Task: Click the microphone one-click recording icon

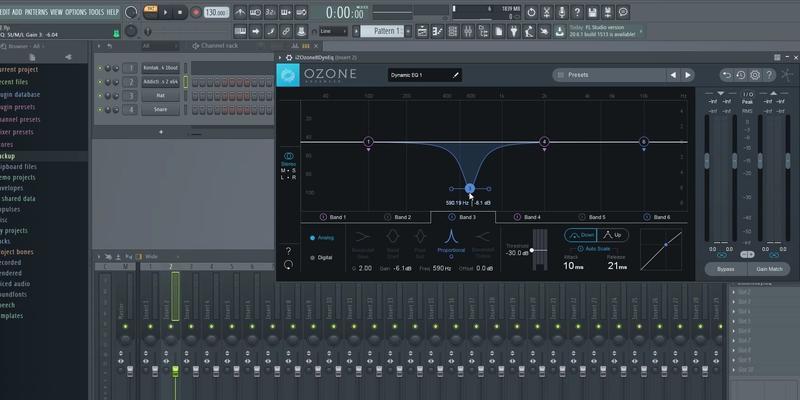Action: click(x=562, y=12)
